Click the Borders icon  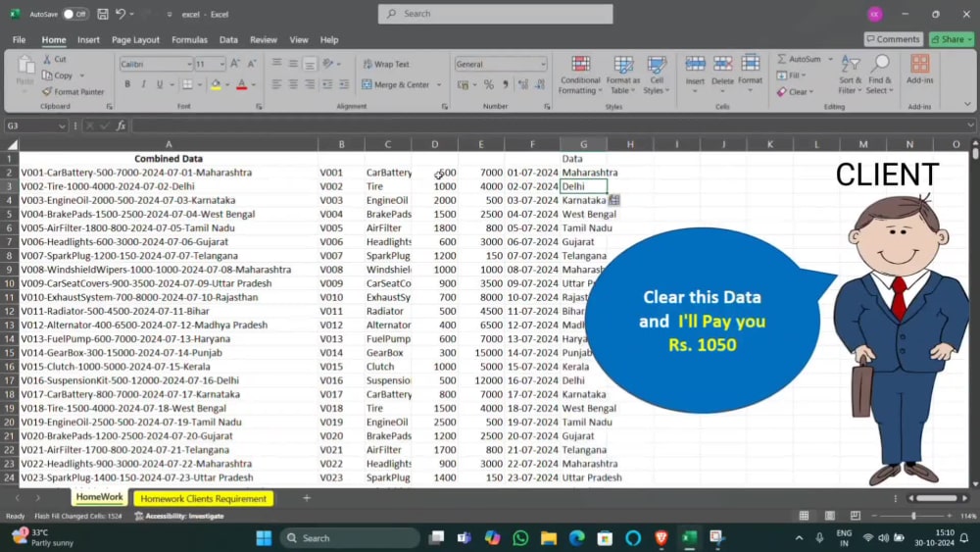click(187, 84)
